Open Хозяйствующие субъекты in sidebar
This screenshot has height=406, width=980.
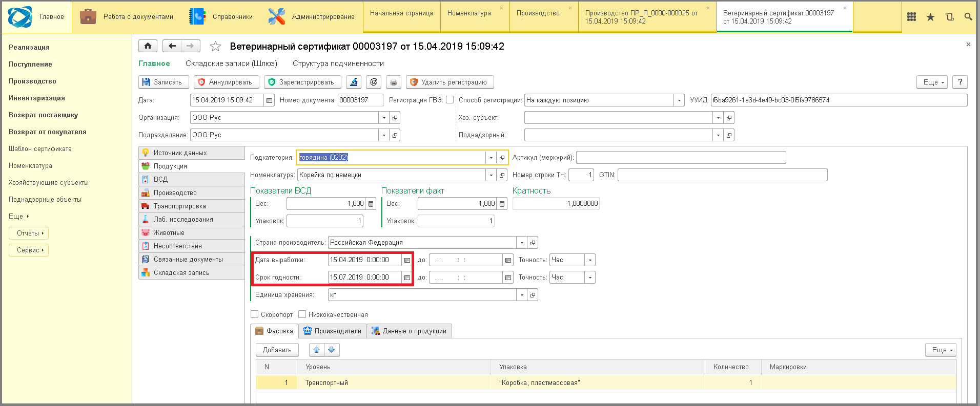click(x=49, y=183)
